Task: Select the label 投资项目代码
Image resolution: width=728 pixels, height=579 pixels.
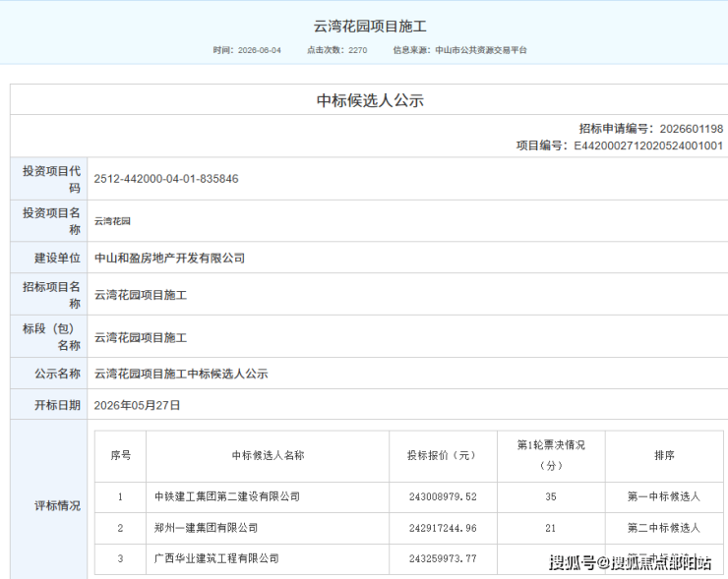Action: [x=51, y=179]
